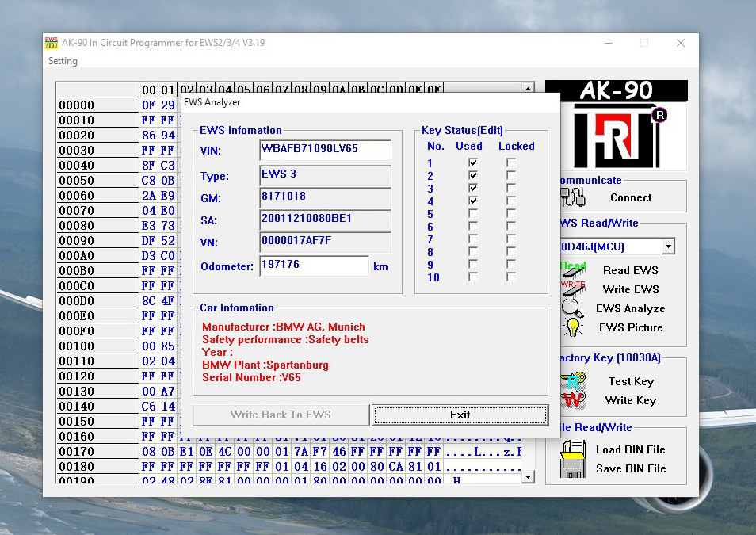Click 'Manufacturer :BMW AG, Munich' text line
Viewport: 756px width, 535px height.
284,327
